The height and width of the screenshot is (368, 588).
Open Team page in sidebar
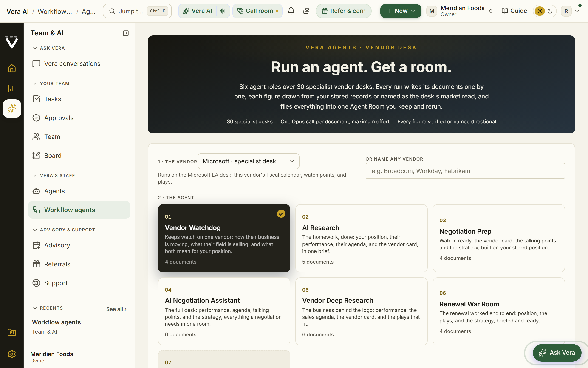(79, 137)
